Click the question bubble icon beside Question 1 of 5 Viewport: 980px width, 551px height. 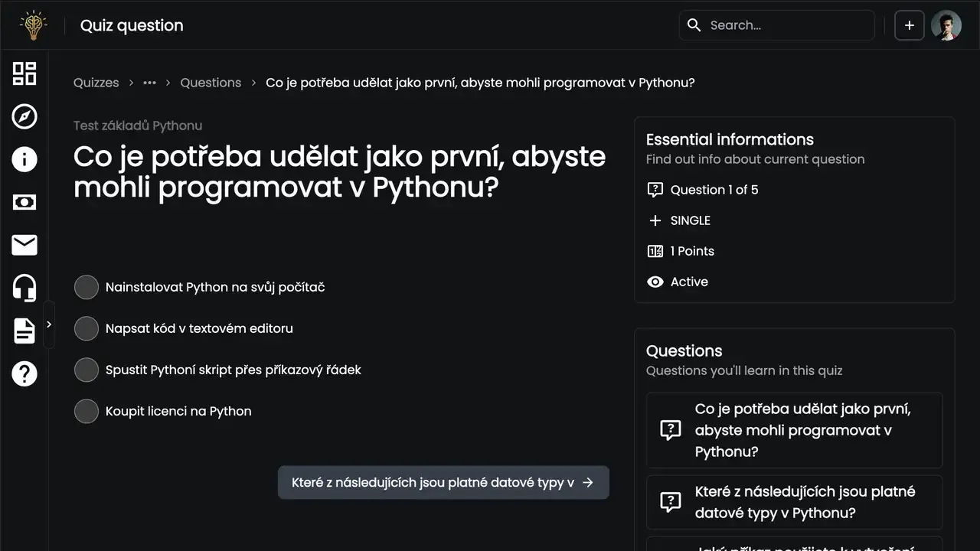pyautogui.click(x=655, y=190)
